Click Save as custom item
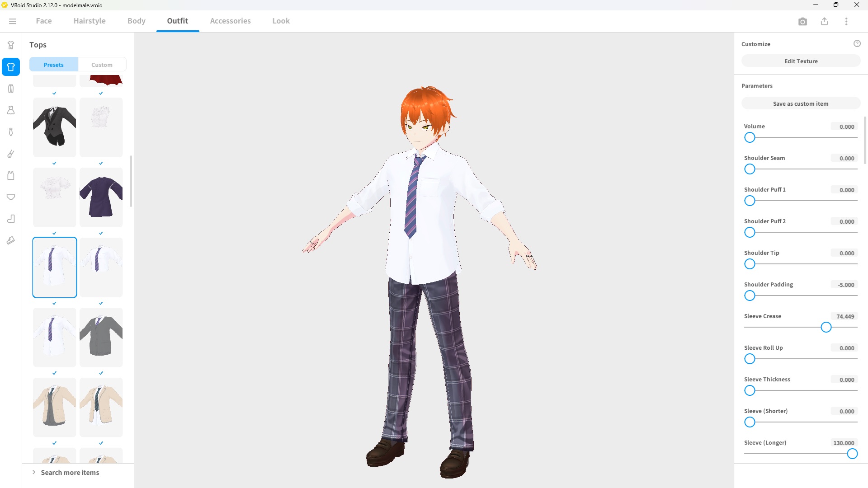868x488 pixels. [800, 103]
